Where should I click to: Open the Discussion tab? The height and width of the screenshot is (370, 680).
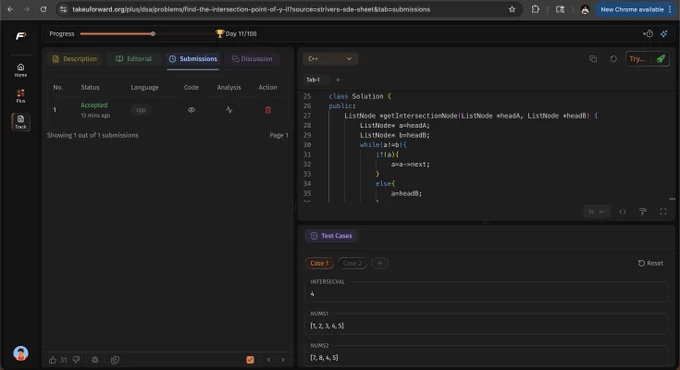(252, 59)
